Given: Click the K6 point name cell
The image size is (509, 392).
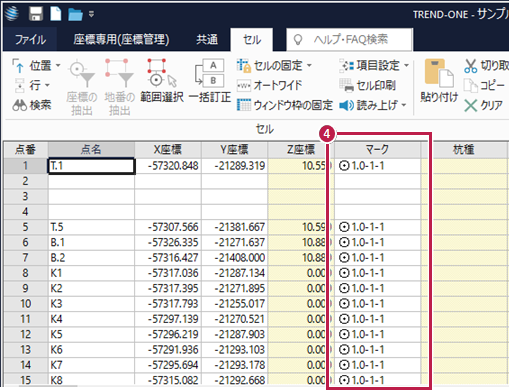Looking at the screenshot, I should [91, 350].
